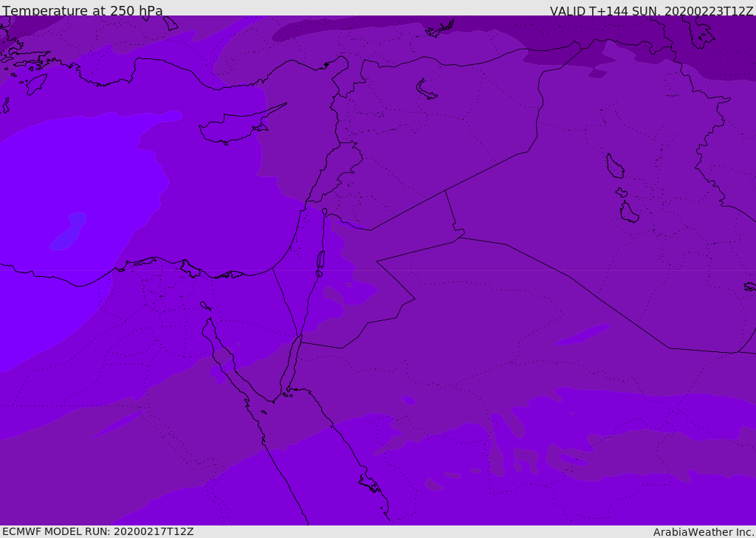Click 'ECMWF MODEL RUN: 20200217T12Z' footer text
Screen dimensions: 756x538
coord(98,531)
